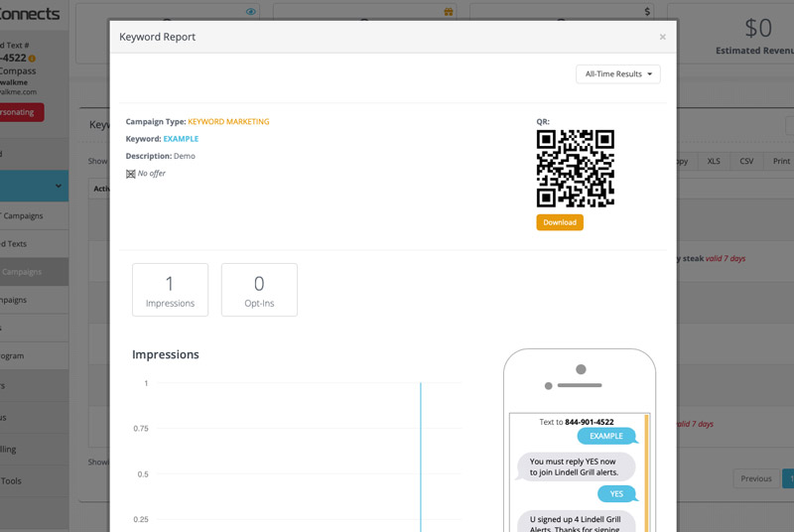This screenshot has width=794, height=532.
Task: Click the 'valid 7 days' text beside steak
Action: pos(726,258)
